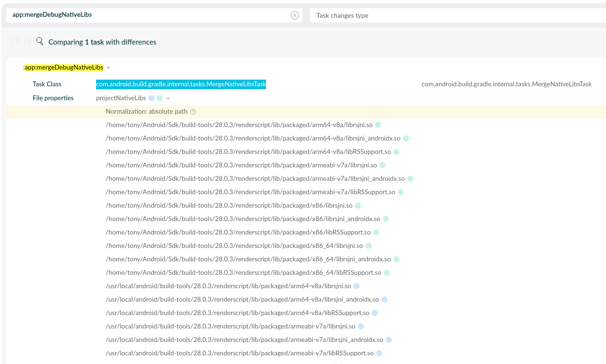
Task: Click the collapse all icon
Action: 28,42
